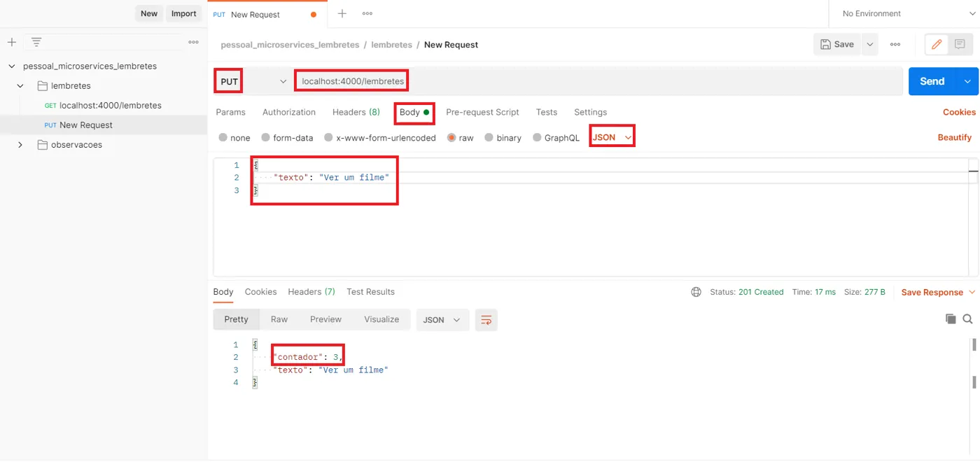The image size is (980, 462).
Task: Click the lembretes folder icon
Action: click(x=43, y=85)
